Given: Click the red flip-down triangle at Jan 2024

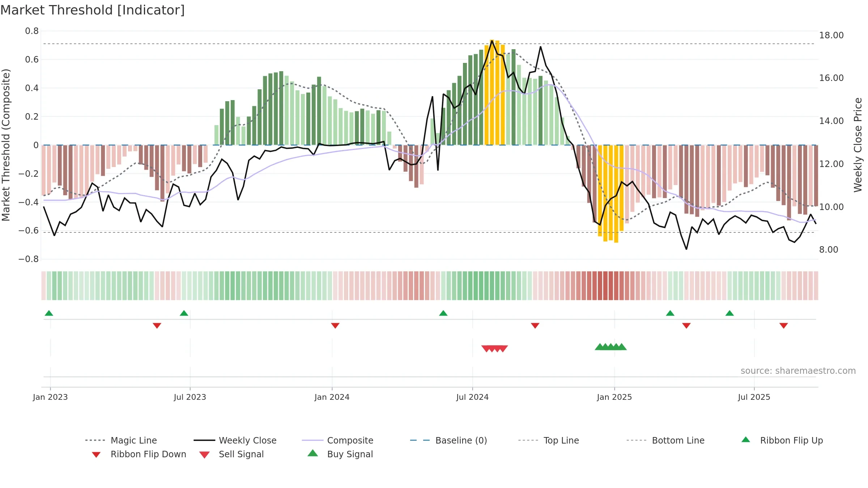Looking at the screenshot, I should click(x=335, y=326).
